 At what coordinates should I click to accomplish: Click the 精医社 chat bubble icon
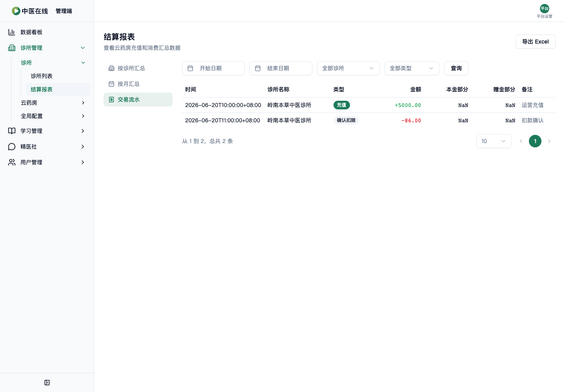(x=12, y=147)
